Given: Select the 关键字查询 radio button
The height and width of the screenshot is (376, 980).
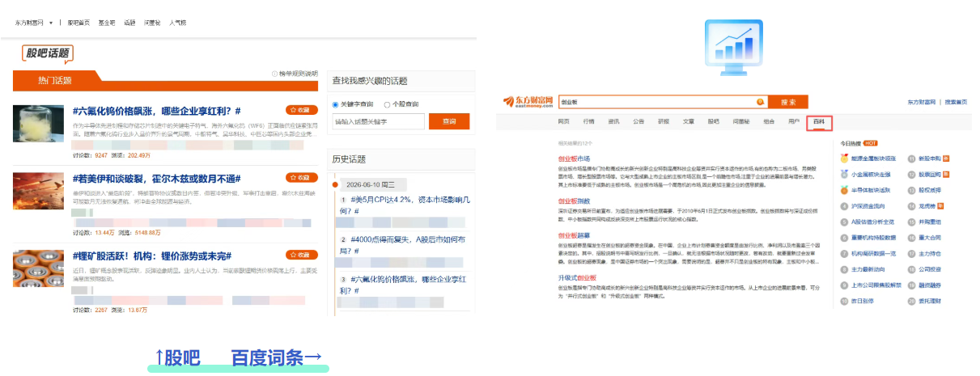Looking at the screenshot, I should [336, 104].
